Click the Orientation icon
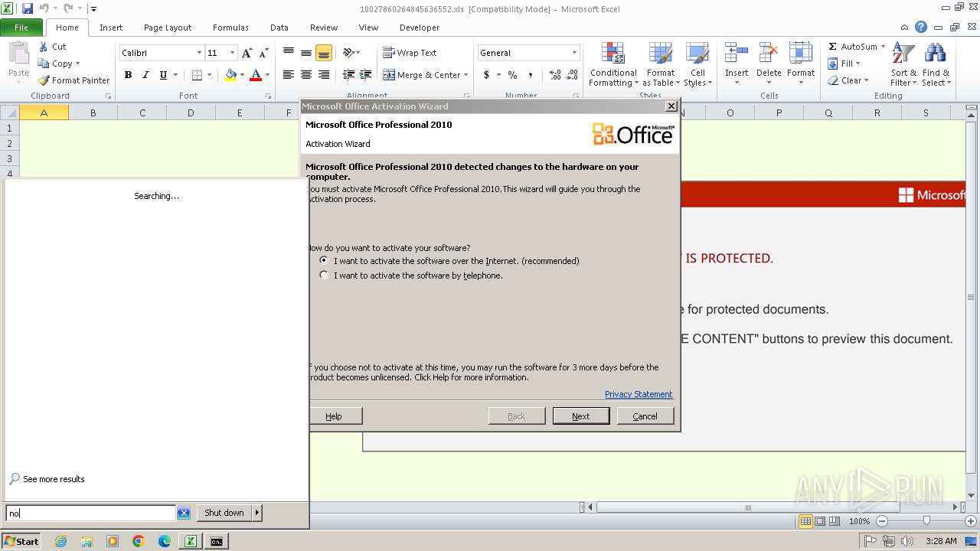Image resolution: width=980 pixels, height=551 pixels. tap(348, 53)
